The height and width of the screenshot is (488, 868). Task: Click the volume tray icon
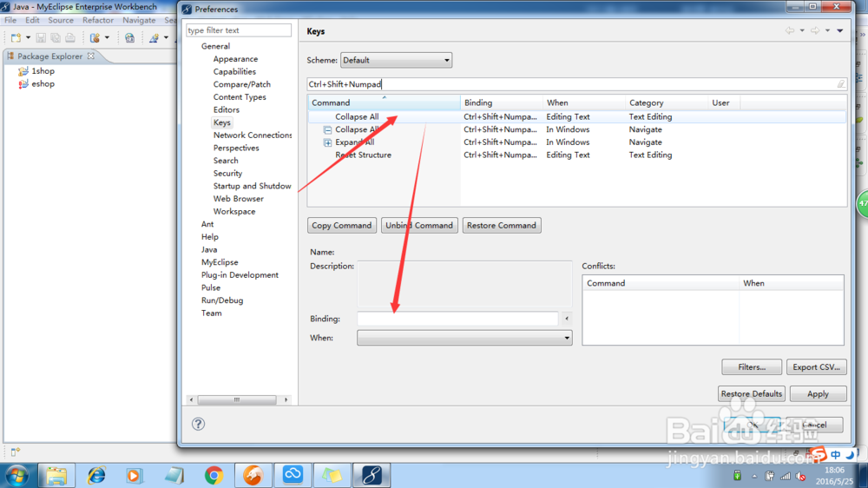tap(801, 477)
